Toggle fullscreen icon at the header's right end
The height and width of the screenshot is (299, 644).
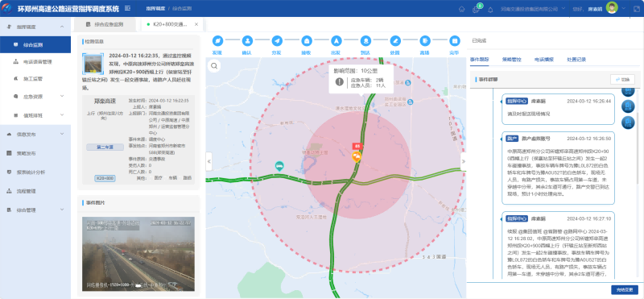click(x=637, y=8)
